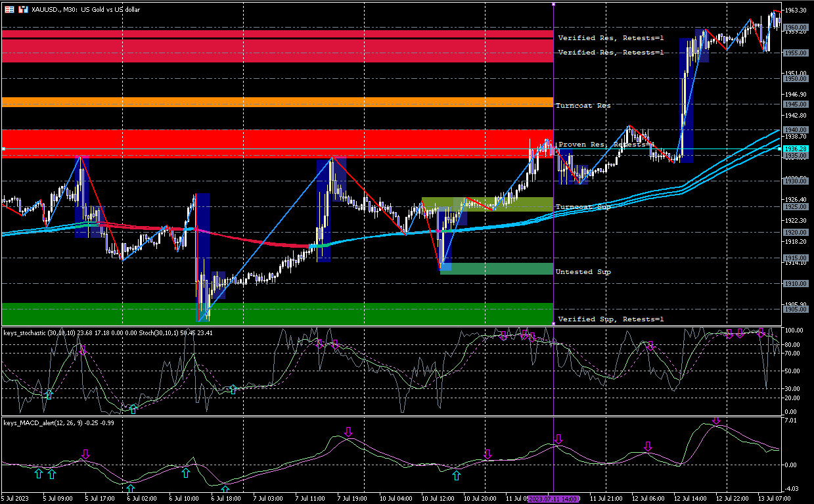
Task: Select the 'Turncoat Sup' zone label
Action: pos(583,207)
